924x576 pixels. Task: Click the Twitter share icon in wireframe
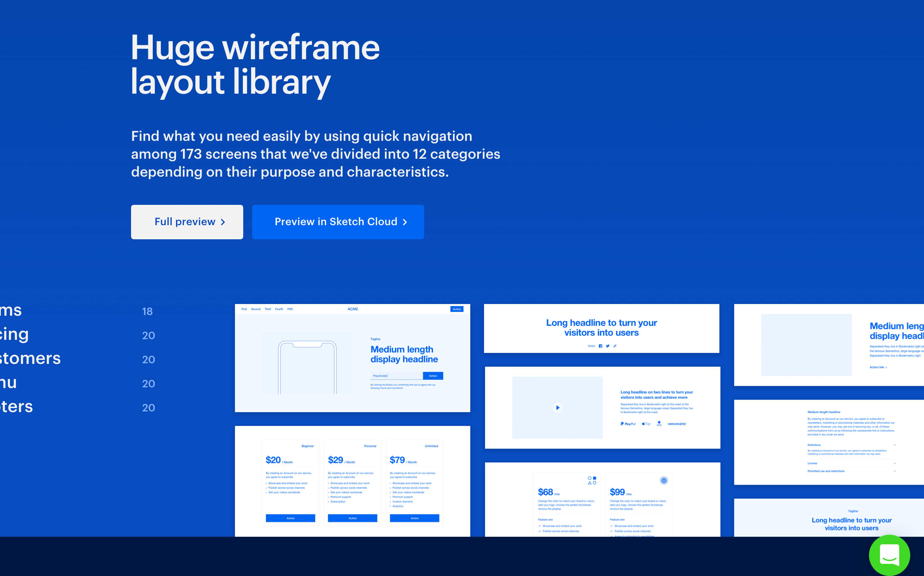tap(608, 346)
